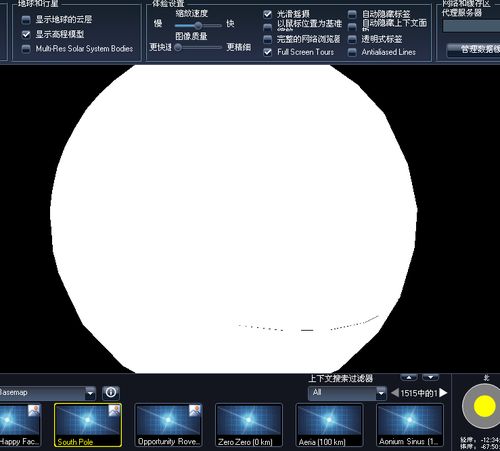Screen dimensions: 500x451
Task: Click the 上下文搜索过滤器 label
Action: pyautogui.click(x=340, y=379)
